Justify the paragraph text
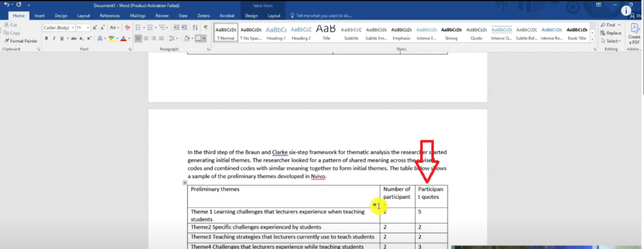644x249 pixels. pos(162,38)
